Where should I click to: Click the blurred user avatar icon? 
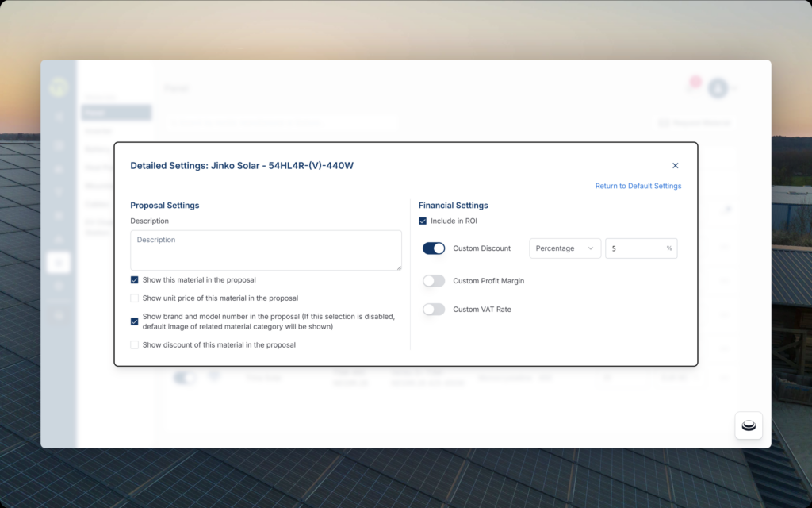tap(718, 88)
